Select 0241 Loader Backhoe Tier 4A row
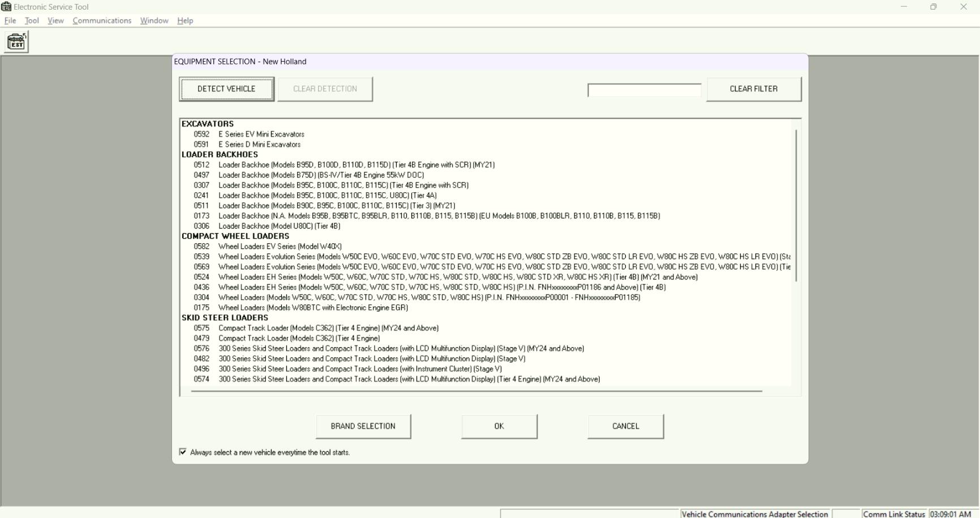Image resolution: width=980 pixels, height=518 pixels. click(315, 195)
